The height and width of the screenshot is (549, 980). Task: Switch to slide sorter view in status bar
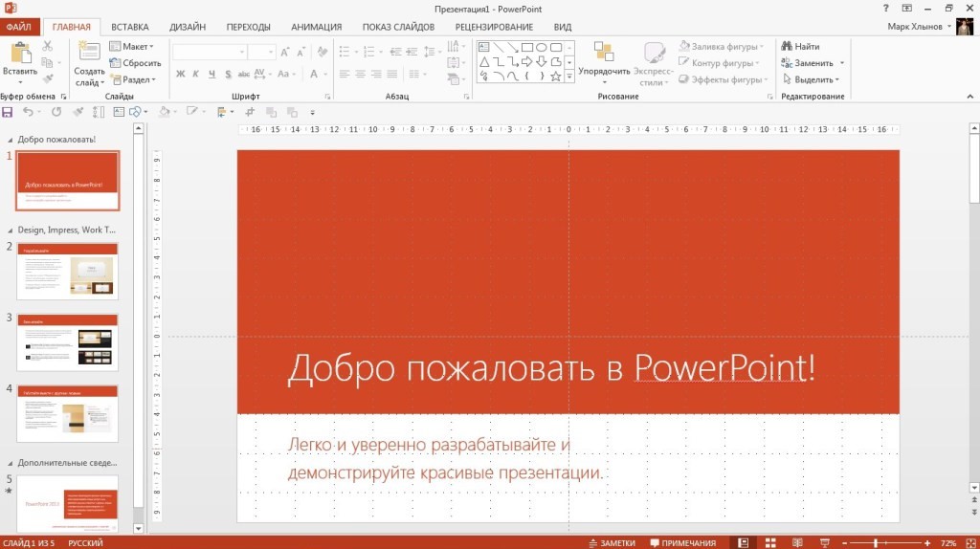(768, 542)
